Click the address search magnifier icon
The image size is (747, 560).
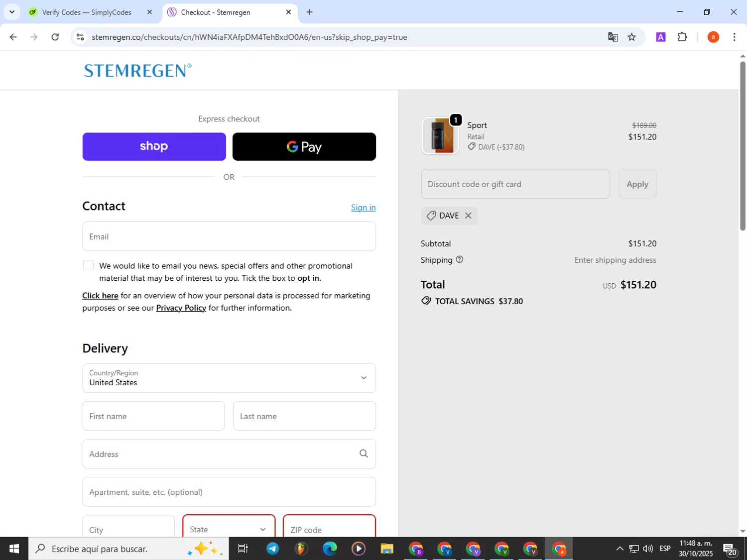tap(364, 453)
